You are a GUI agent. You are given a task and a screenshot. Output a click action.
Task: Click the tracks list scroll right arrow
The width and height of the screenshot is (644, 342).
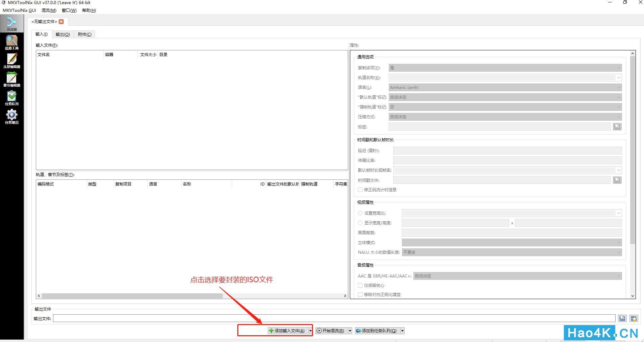(345, 296)
